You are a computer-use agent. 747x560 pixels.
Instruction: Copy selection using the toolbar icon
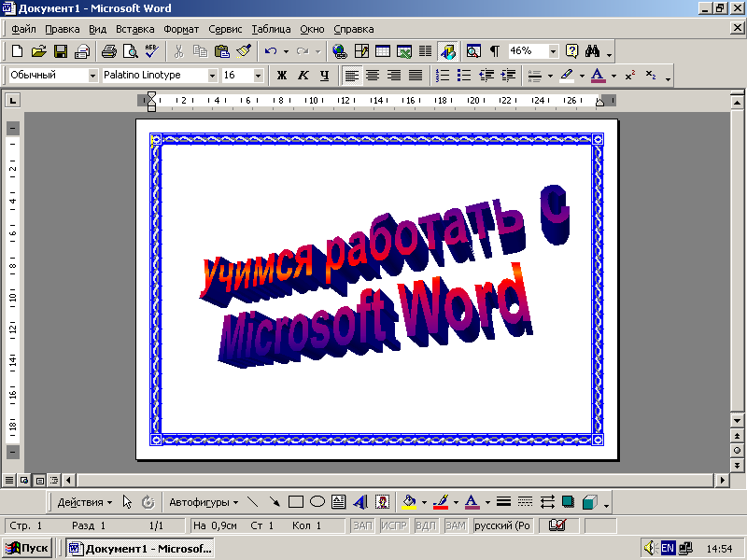coord(200,51)
